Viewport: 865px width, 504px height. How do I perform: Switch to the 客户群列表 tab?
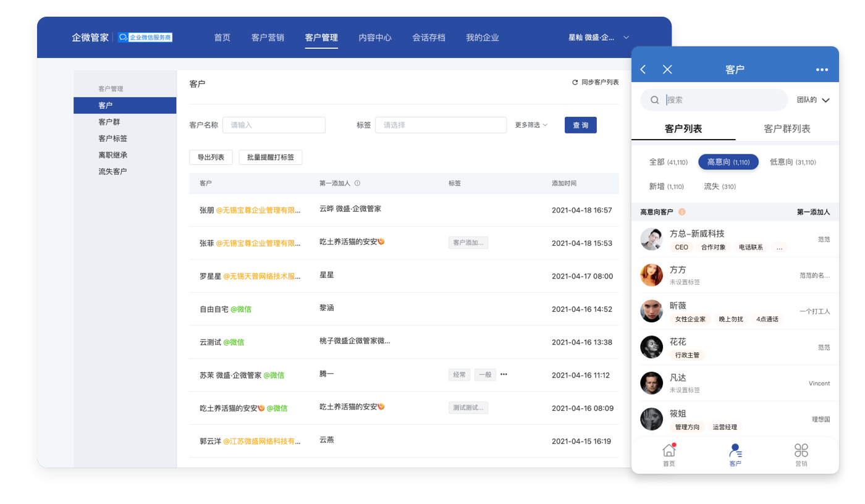click(x=787, y=129)
